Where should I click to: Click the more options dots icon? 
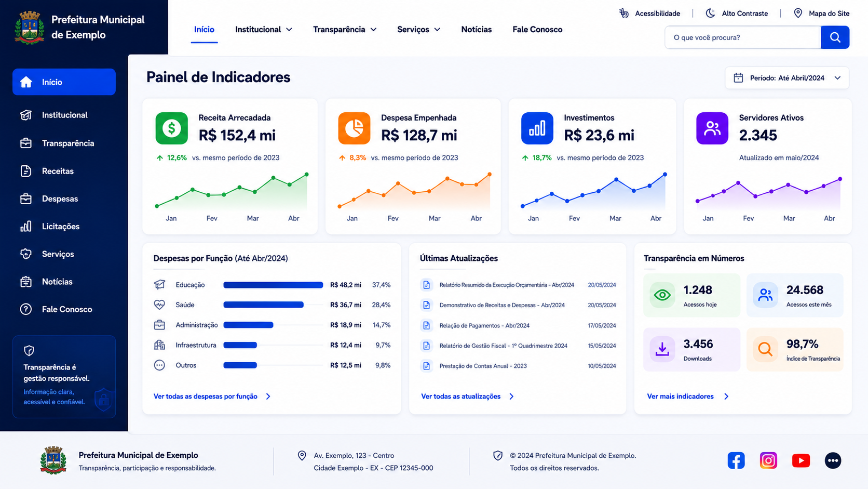coord(833,460)
